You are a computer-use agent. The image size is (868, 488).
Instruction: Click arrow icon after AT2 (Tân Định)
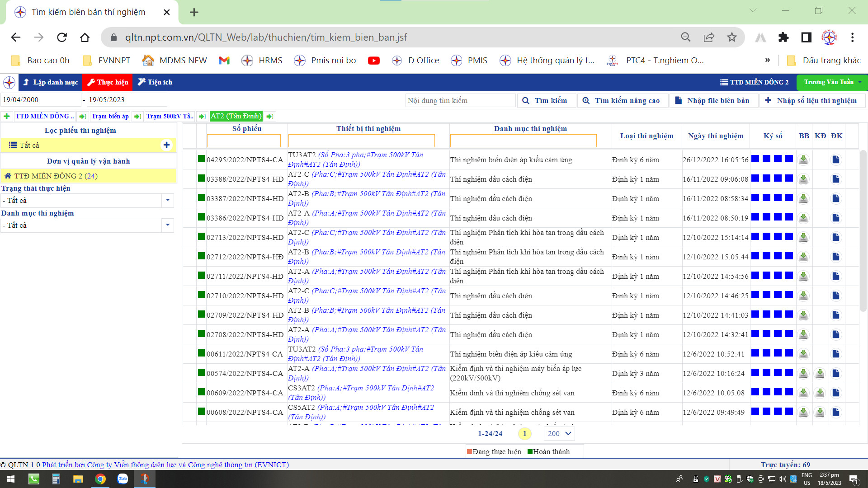[x=270, y=117]
